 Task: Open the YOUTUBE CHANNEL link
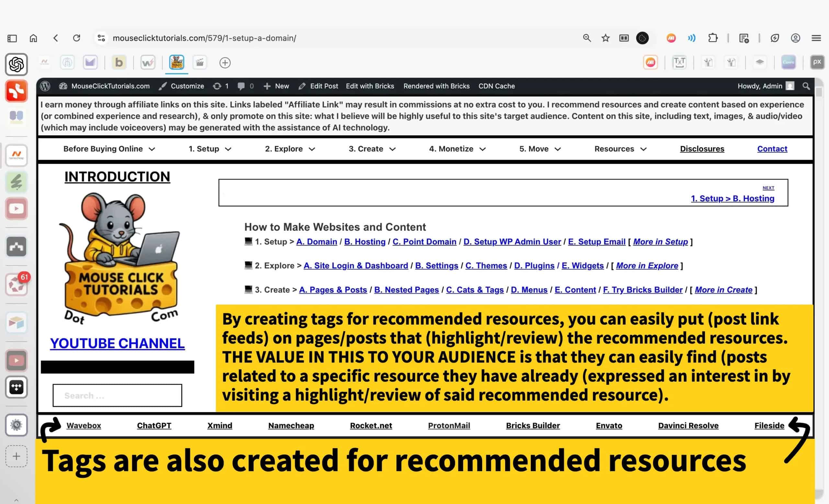coord(117,343)
